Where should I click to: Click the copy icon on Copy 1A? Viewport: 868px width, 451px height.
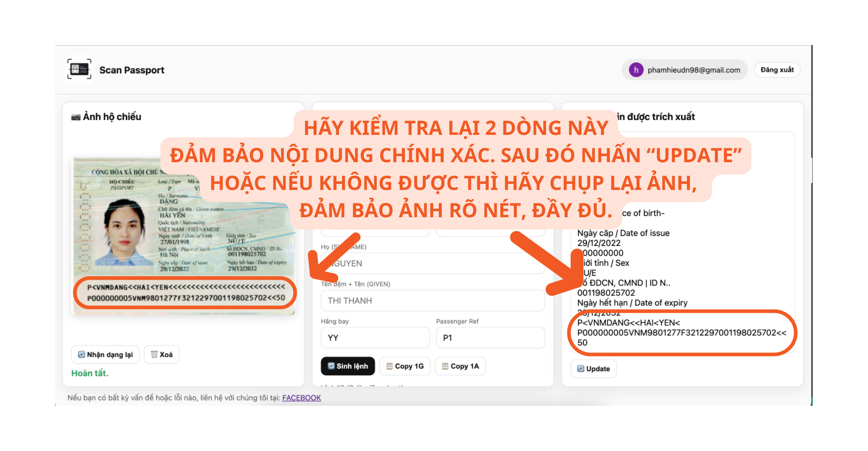point(444,366)
